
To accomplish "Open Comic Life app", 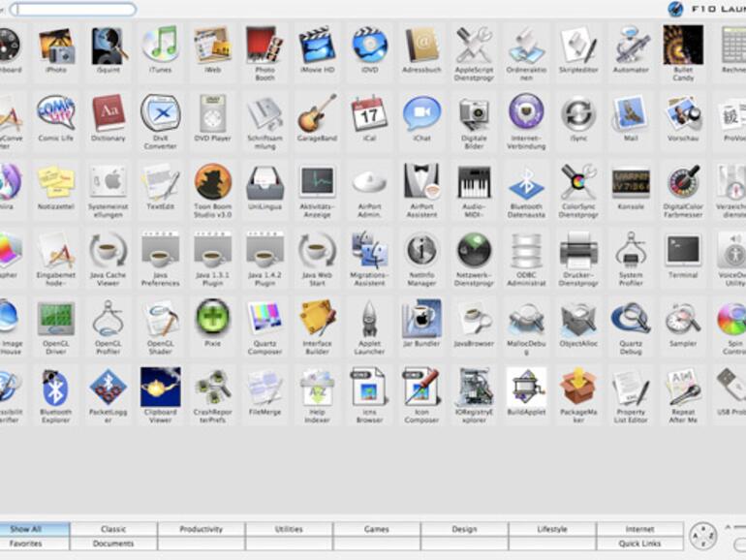I will pyautogui.click(x=56, y=113).
